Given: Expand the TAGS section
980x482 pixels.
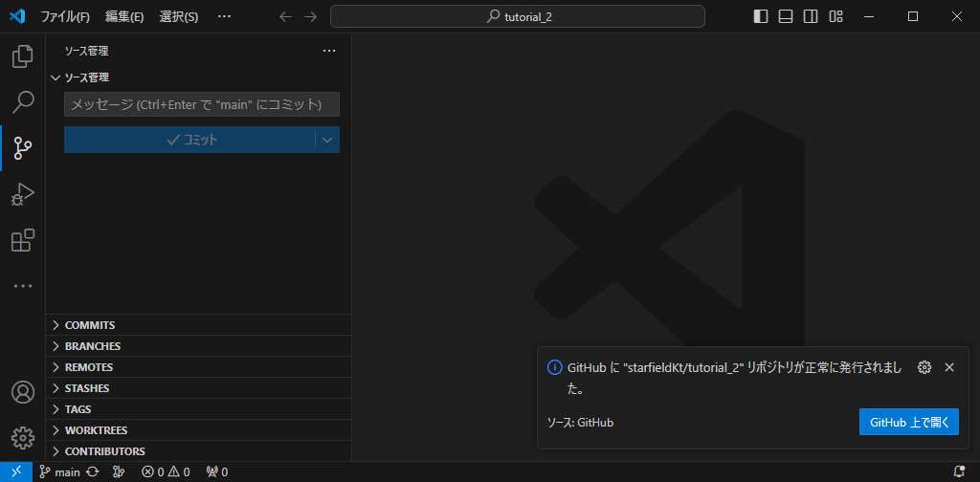Looking at the screenshot, I should (199, 409).
